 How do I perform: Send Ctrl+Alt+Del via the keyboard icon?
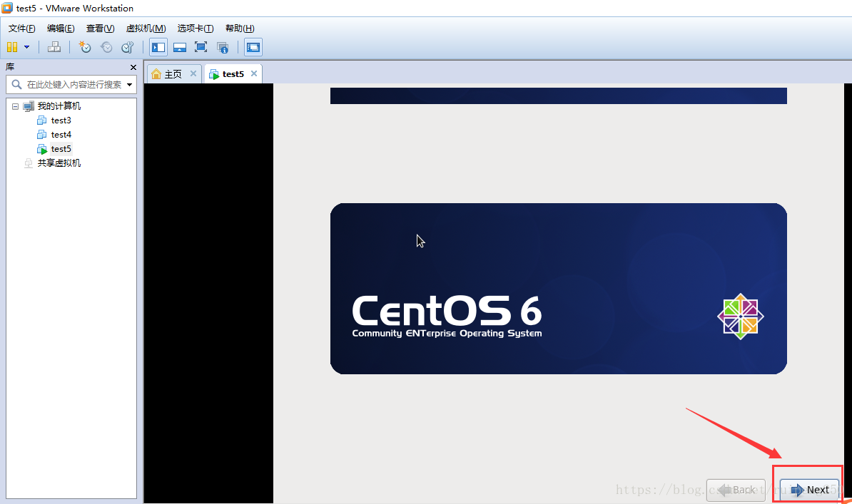pyautogui.click(x=54, y=47)
